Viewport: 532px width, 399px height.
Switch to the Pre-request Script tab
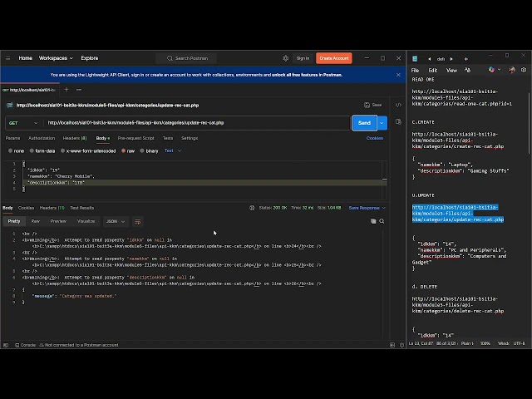(x=135, y=138)
